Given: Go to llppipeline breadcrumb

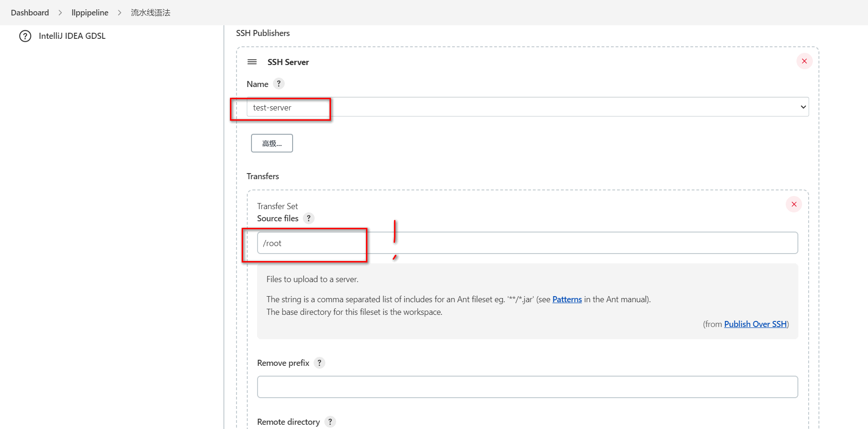Looking at the screenshot, I should pyautogui.click(x=90, y=13).
